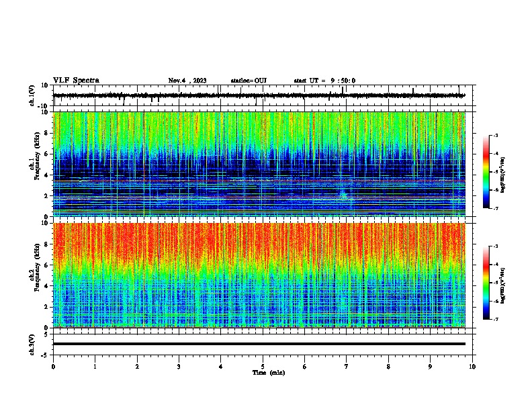Click the ch.2 colorbar log(PSD) unit label
Image resolution: width=532 pixels, height=411 pixels.
pyautogui.click(x=503, y=285)
